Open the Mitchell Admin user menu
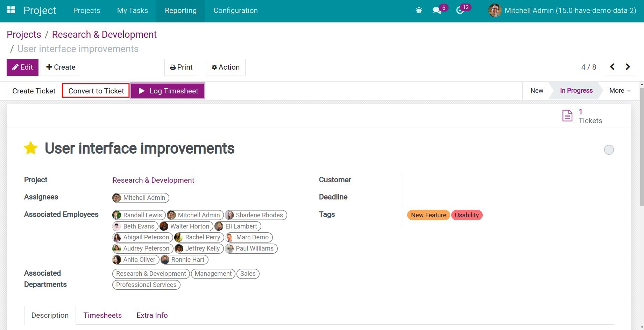Viewport: 644px width, 330px height. click(x=562, y=10)
